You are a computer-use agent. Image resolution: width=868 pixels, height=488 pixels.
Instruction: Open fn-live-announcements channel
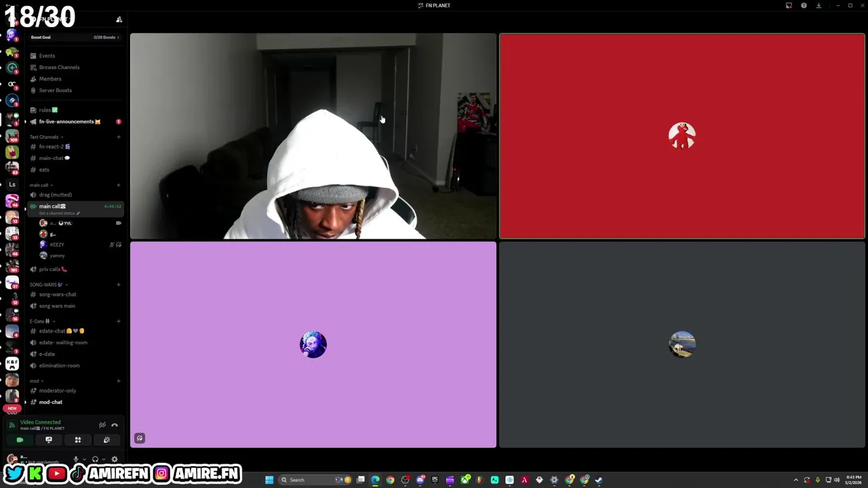(75, 121)
